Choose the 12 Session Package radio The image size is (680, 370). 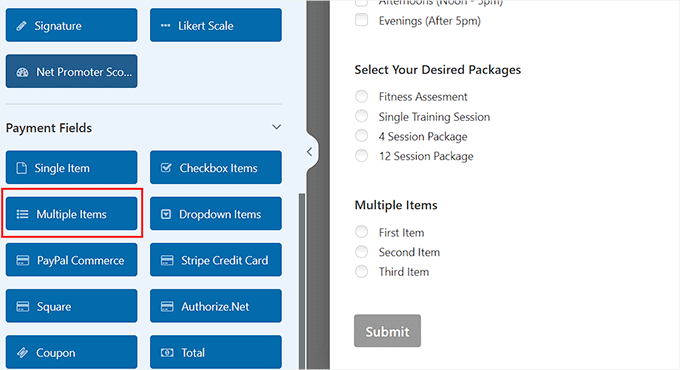(x=361, y=155)
